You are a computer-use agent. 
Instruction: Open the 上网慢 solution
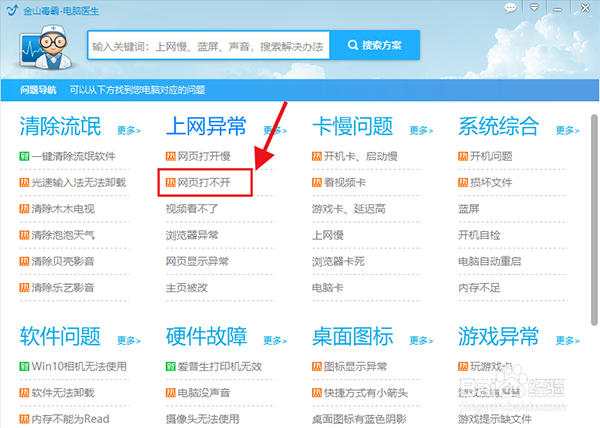[328, 235]
